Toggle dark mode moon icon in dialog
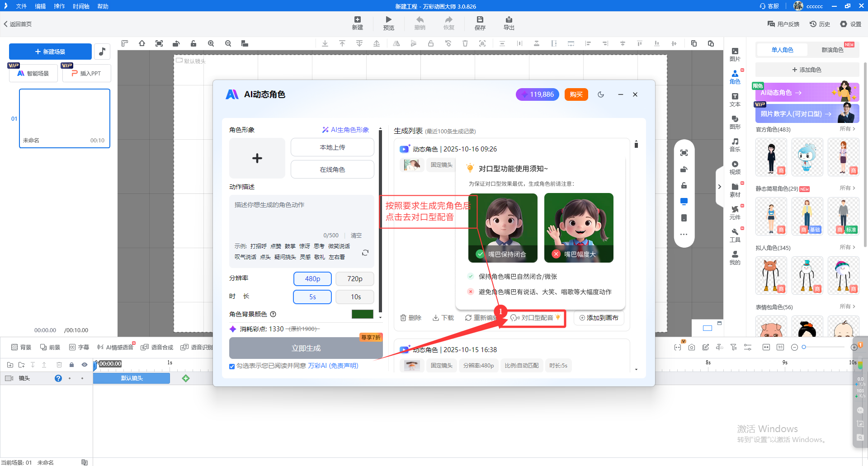 (601, 94)
